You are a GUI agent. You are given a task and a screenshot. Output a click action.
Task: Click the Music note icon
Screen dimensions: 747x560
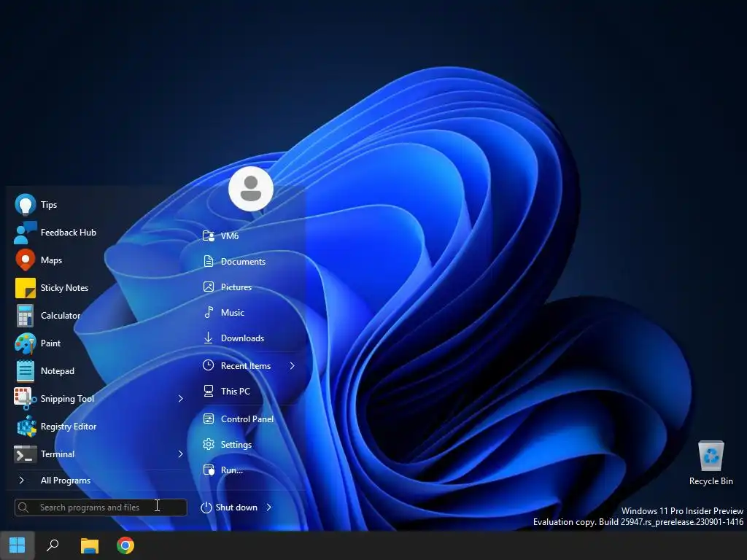click(208, 312)
